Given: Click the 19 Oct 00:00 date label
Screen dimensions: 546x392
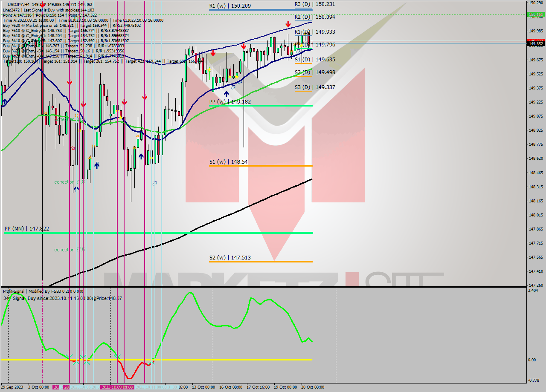Looking at the screenshot, I should pos(285,387).
